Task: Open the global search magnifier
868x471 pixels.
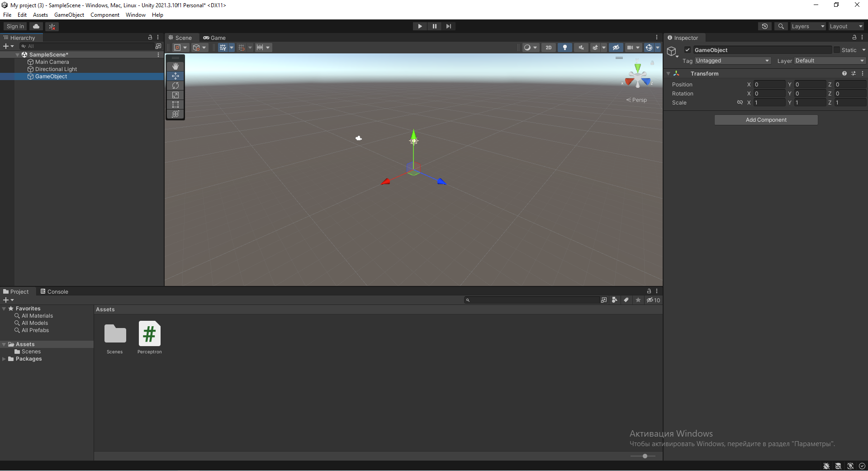Action: tap(781, 26)
